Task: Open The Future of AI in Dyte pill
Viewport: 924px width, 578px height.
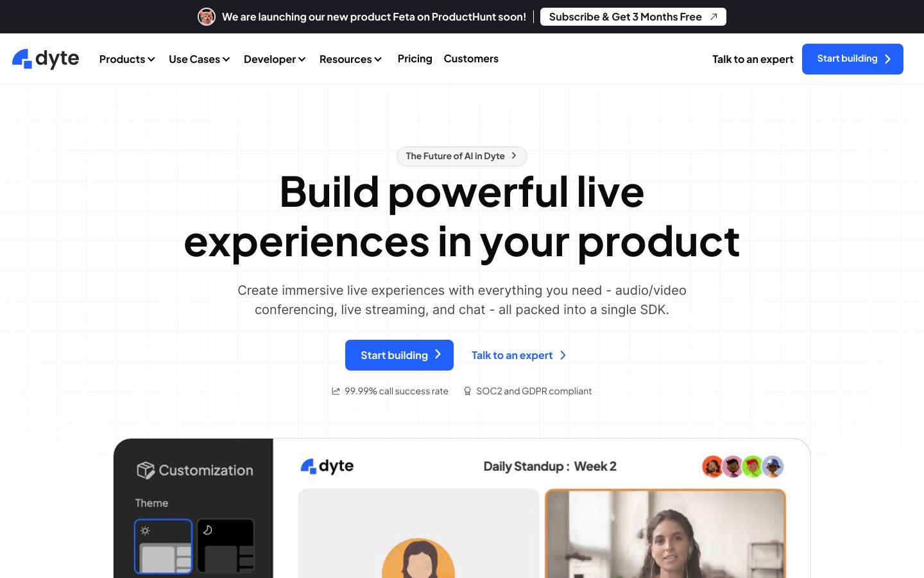Action: pos(462,156)
